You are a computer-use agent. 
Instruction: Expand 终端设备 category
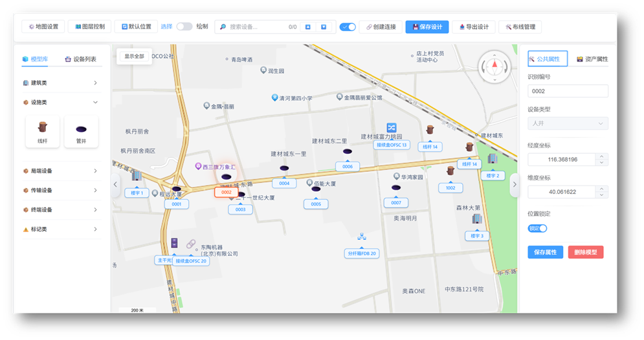coord(61,209)
